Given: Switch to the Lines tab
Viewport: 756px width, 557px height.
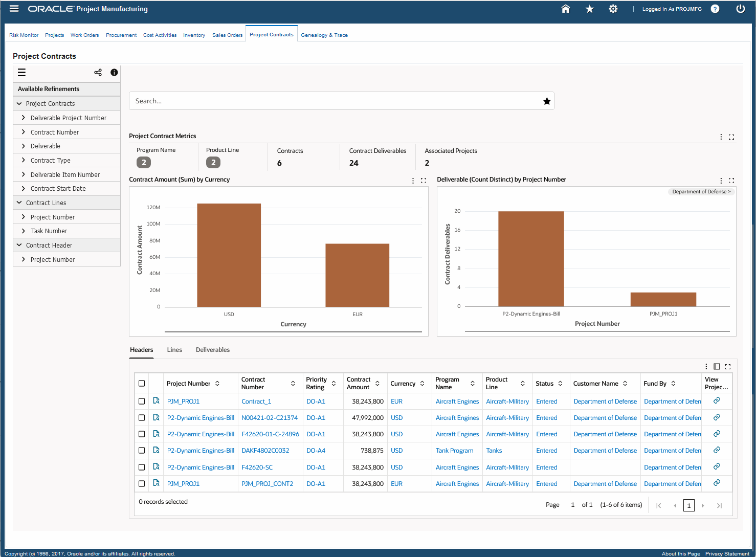Looking at the screenshot, I should pyautogui.click(x=174, y=350).
